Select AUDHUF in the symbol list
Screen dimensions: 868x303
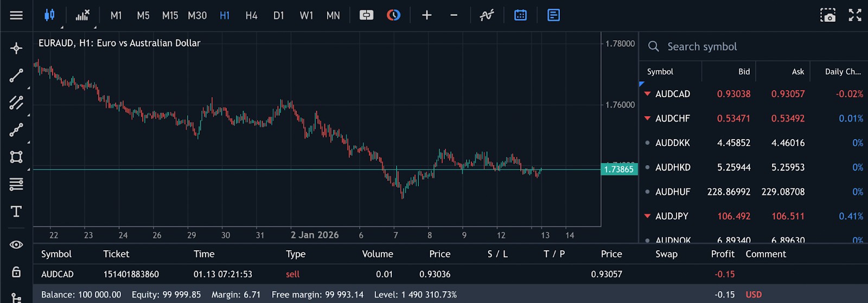(673, 192)
